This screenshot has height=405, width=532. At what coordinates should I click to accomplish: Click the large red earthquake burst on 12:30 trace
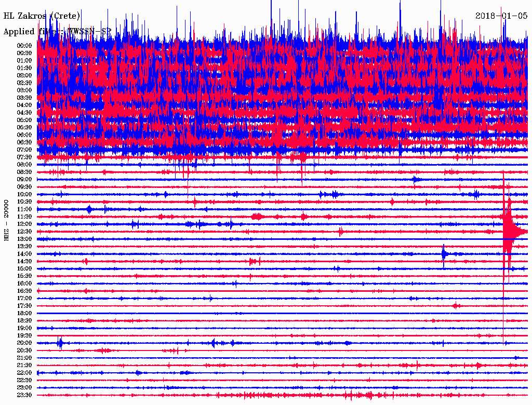pyautogui.click(x=509, y=232)
